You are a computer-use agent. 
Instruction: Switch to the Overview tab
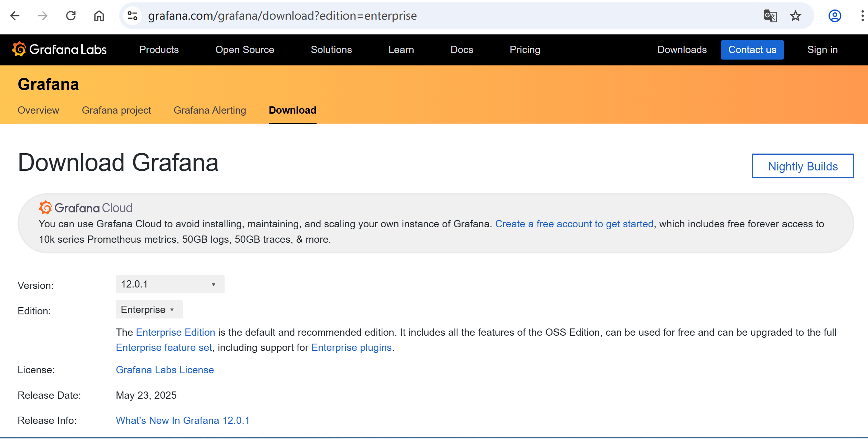tap(39, 110)
